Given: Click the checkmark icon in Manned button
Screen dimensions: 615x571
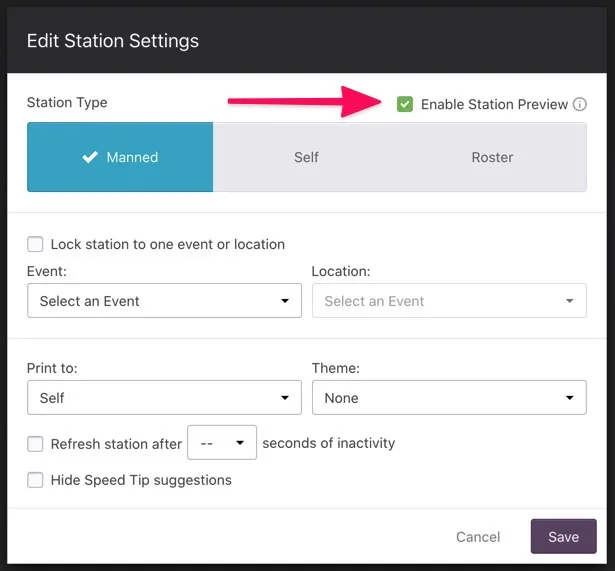Looking at the screenshot, I should pos(90,157).
